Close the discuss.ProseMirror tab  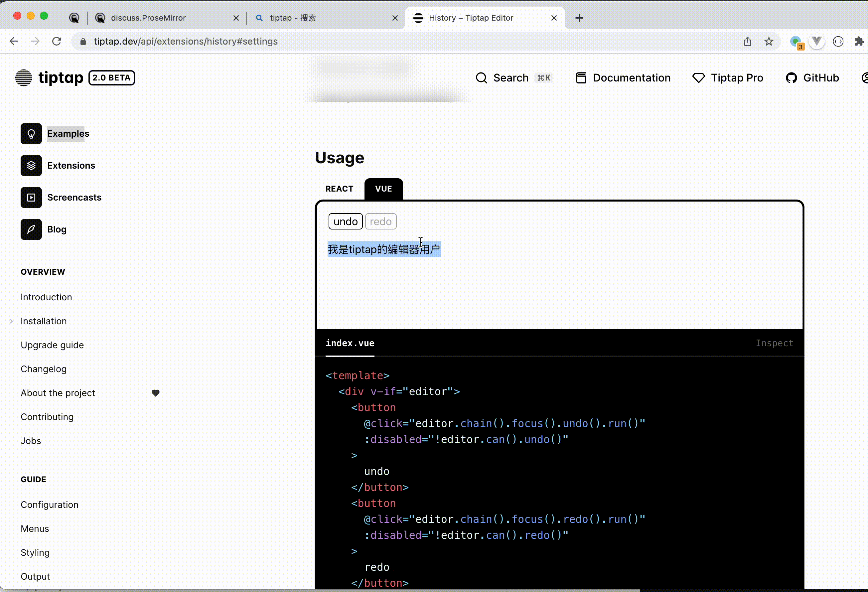[236, 18]
